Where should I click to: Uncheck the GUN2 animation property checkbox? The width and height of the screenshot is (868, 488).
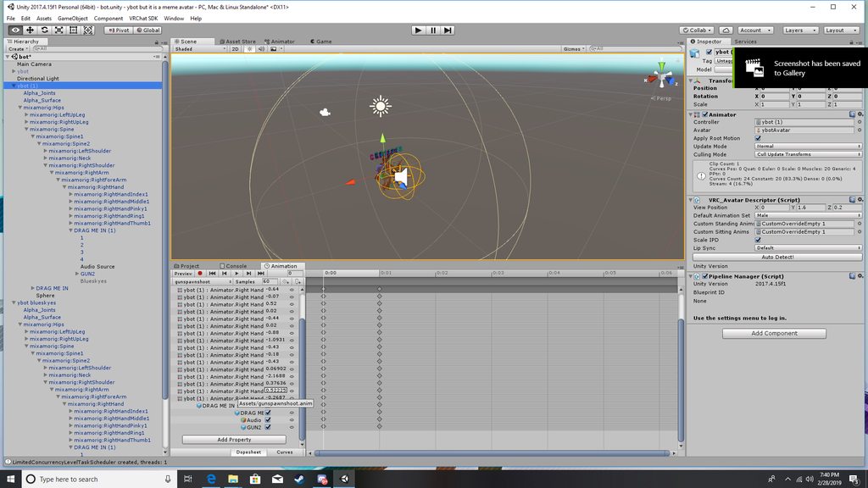point(268,427)
